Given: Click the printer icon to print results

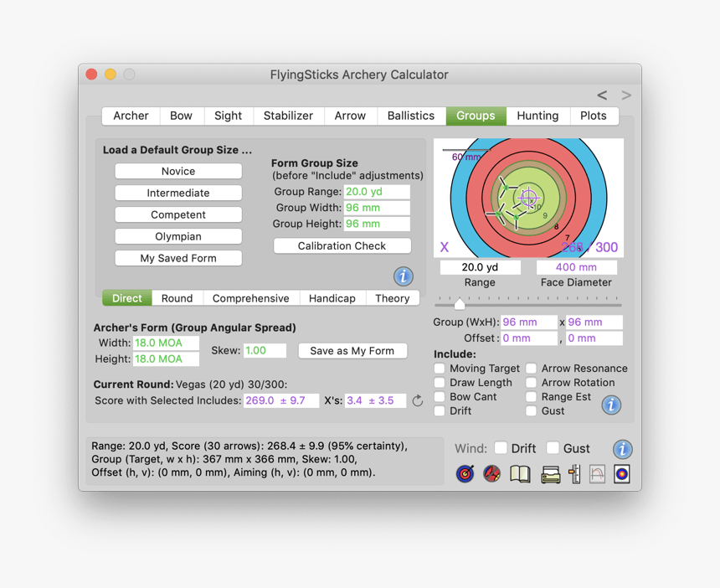Looking at the screenshot, I should click(549, 473).
